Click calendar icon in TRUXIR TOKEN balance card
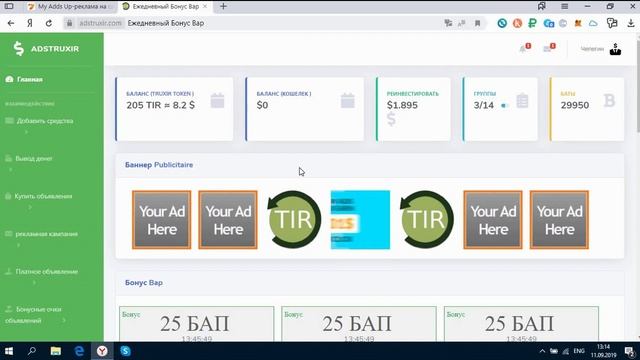This screenshot has width=640, height=360. coord(218,100)
